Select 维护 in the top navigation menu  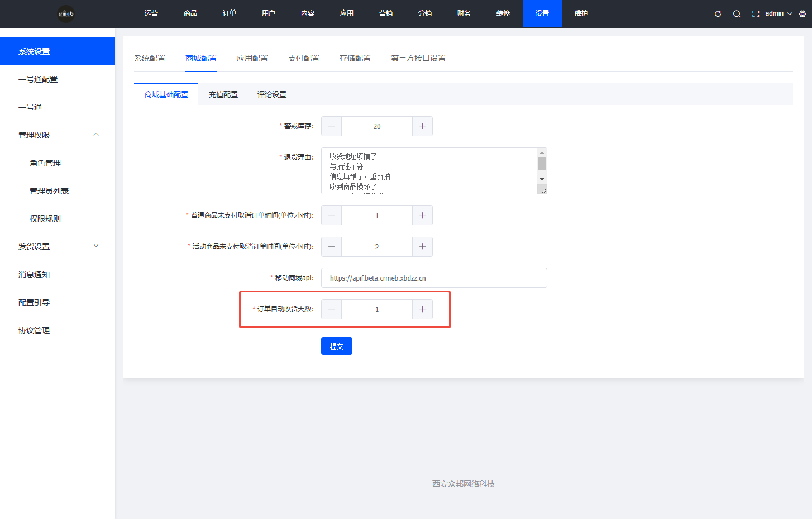[581, 13]
